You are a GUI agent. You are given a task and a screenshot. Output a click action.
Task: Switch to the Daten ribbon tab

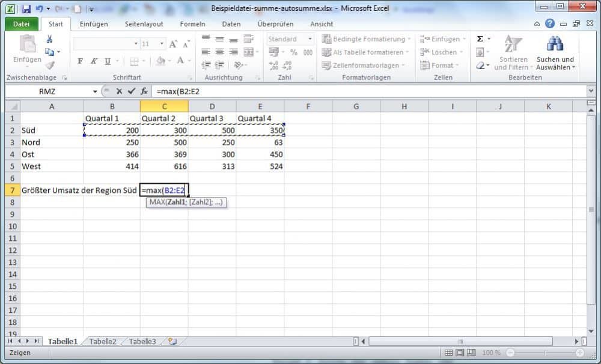pos(231,24)
